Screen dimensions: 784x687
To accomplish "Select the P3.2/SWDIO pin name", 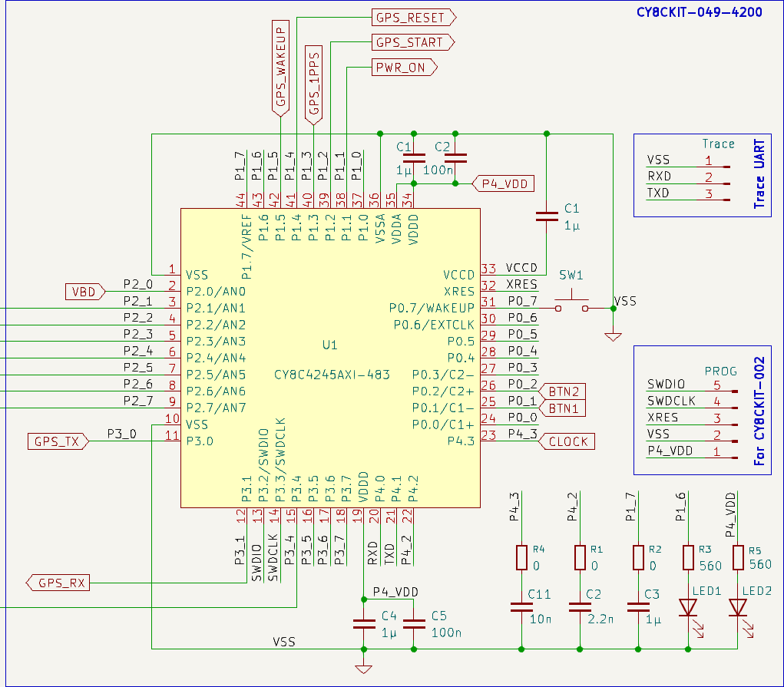I will tap(263, 465).
